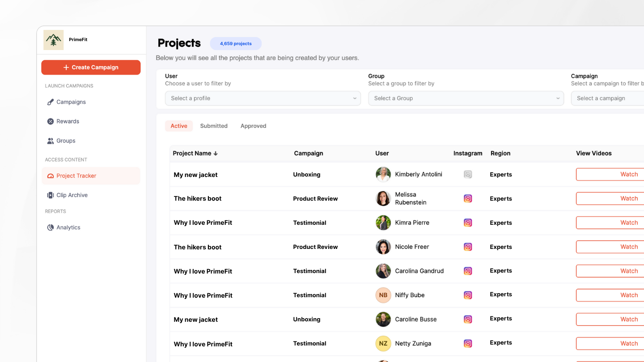Screen dimensions: 644x362
Task: Open Caroline Busse's 'My new jacket' project
Action: pyautogui.click(x=195, y=320)
